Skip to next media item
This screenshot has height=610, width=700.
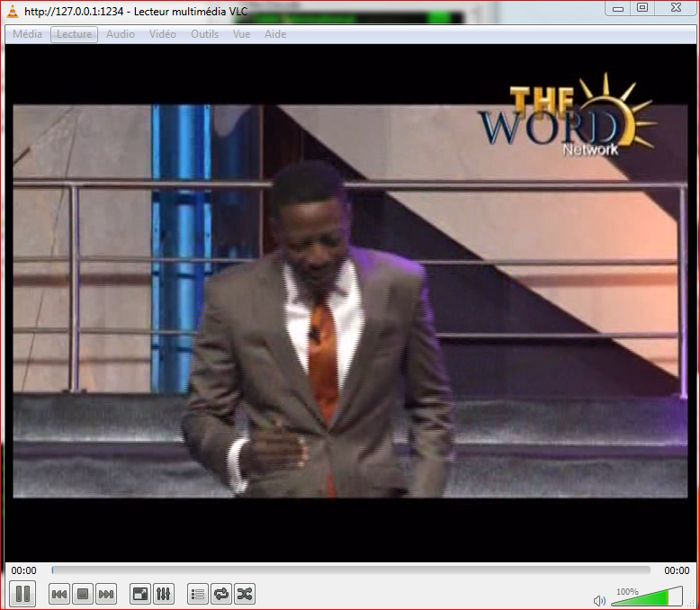pyautogui.click(x=106, y=594)
